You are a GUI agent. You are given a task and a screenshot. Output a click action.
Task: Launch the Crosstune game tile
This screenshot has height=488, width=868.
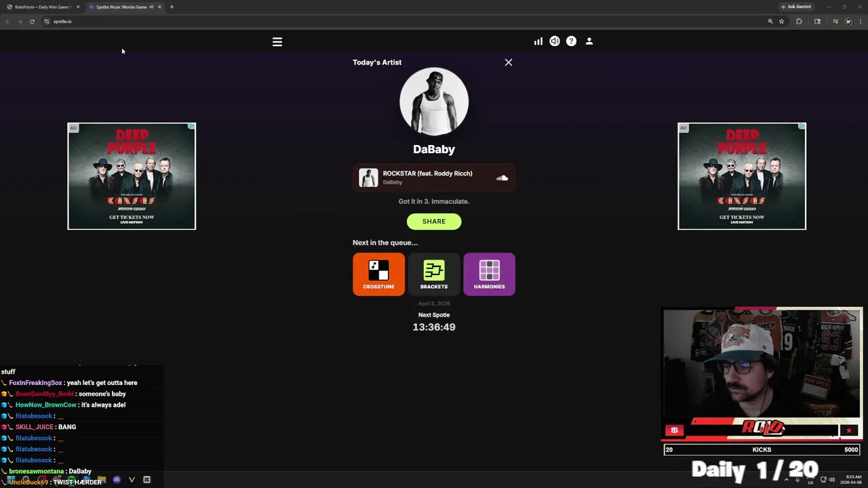(x=378, y=274)
